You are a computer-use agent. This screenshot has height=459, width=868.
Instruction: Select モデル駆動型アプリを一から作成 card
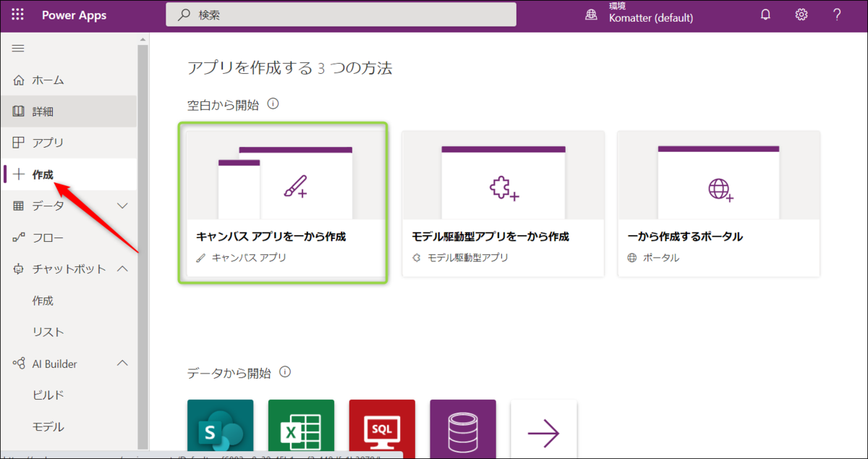point(503,203)
